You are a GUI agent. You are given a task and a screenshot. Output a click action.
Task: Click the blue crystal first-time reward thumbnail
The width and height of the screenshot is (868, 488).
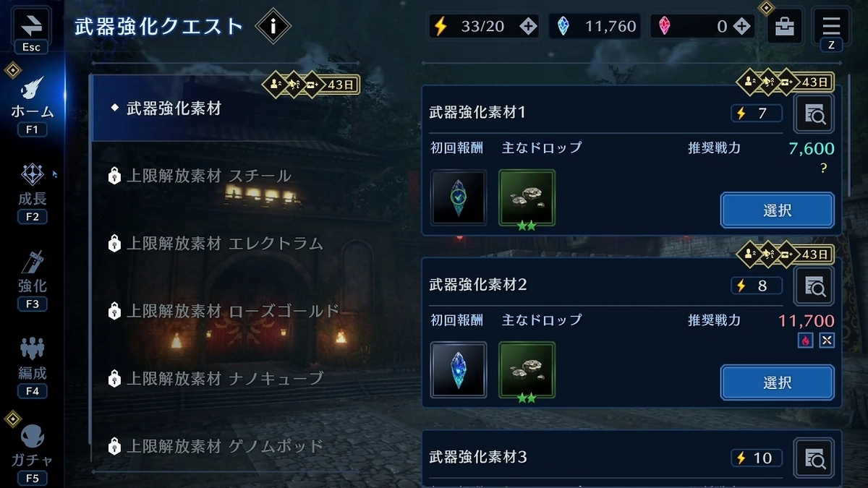tap(459, 370)
